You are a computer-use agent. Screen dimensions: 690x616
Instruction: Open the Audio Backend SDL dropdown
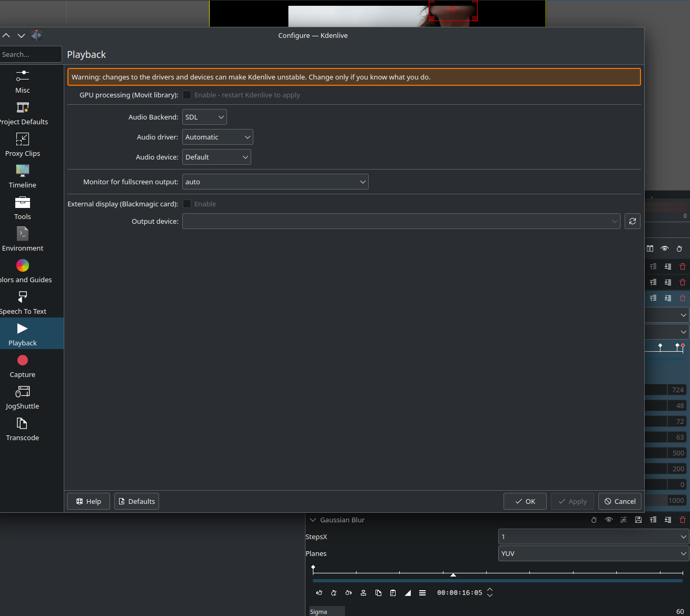[204, 117]
